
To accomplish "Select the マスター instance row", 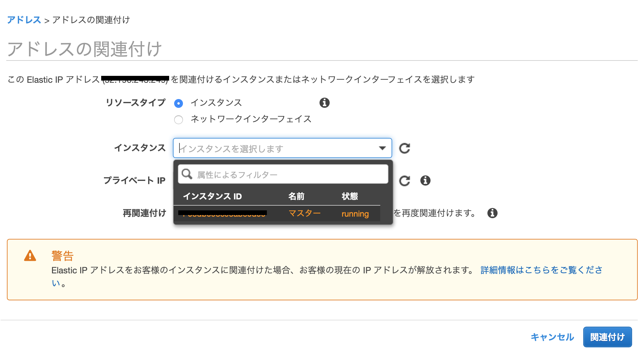I will (x=277, y=213).
